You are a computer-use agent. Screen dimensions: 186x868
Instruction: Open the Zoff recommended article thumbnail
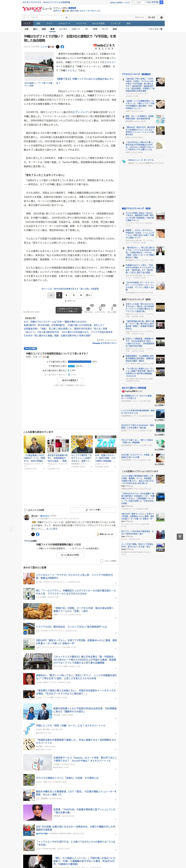click(x=105, y=444)
